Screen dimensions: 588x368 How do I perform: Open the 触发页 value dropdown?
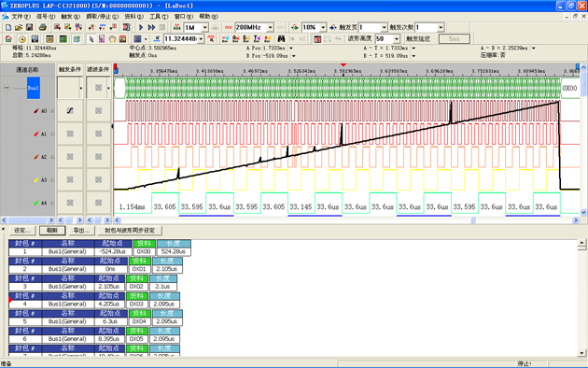(x=384, y=27)
